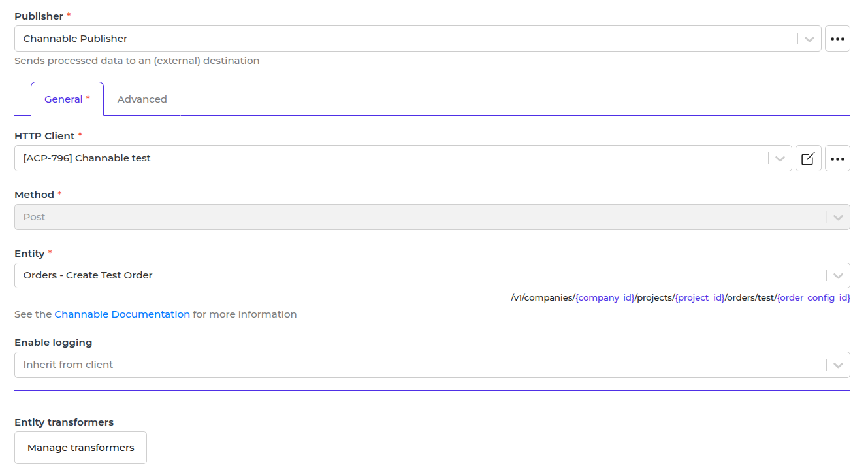868x470 pixels.
Task: Expand the Enable logging chevron arrow
Action: (x=838, y=365)
